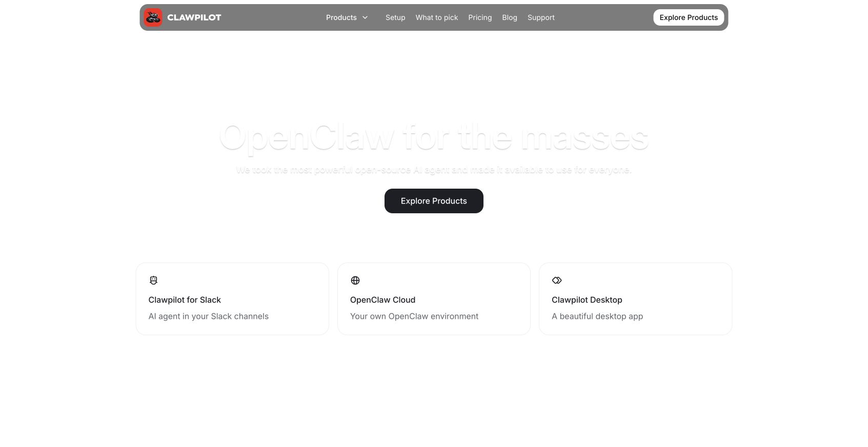This screenshot has width=868, height=447.
Task: Expand the Products dropdown menu
Action: point(347,17)
